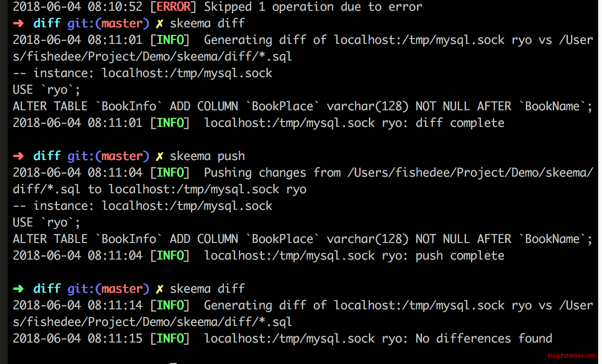Image resolution: width=602 pixels, height=364 pixels.
Task: Click the git:(master) label on the push prompt
Action: [108, 156]
